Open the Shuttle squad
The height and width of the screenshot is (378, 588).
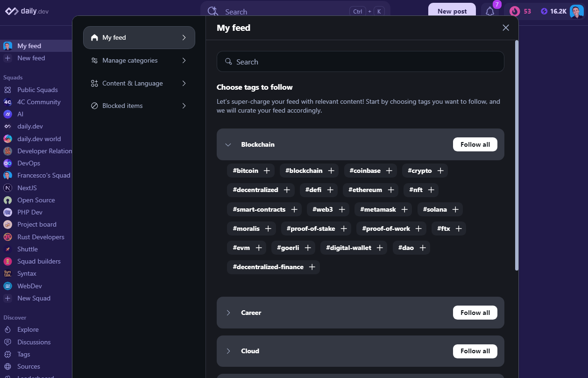click(36, 249)
